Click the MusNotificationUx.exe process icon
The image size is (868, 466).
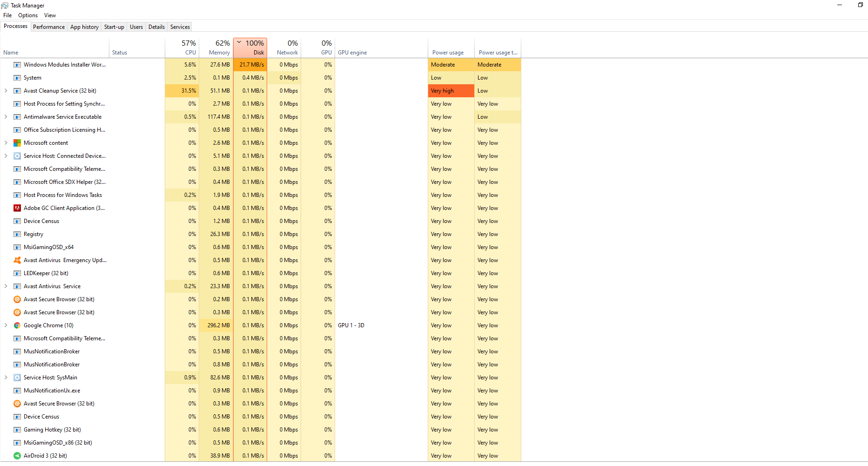[x=17, y=391]
